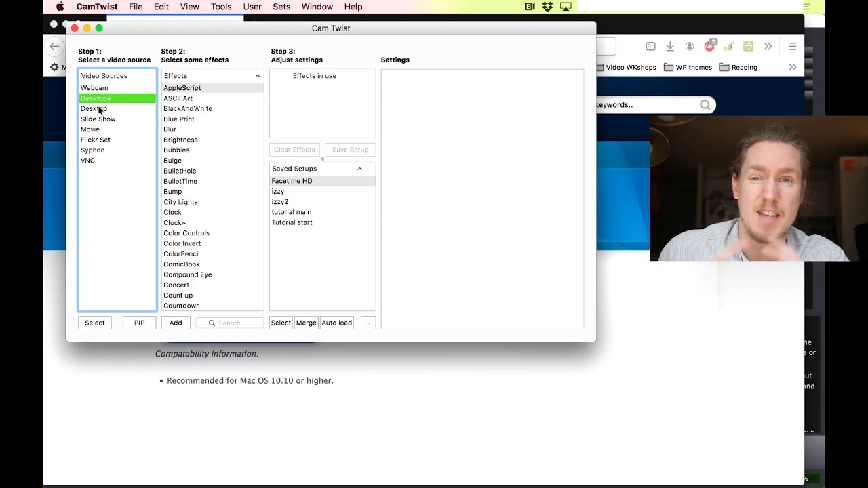
Task: Collapse the Effects list header arrow
Action: (x=258, y=76)
